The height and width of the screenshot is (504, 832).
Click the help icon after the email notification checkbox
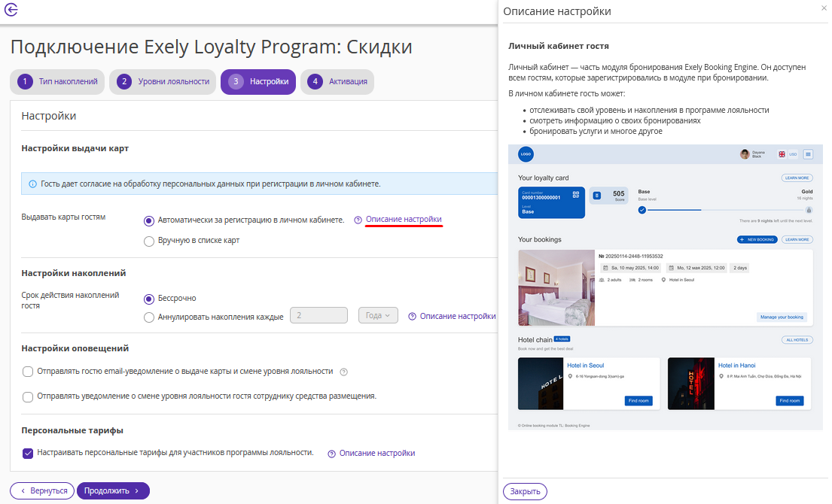(344, 372)
